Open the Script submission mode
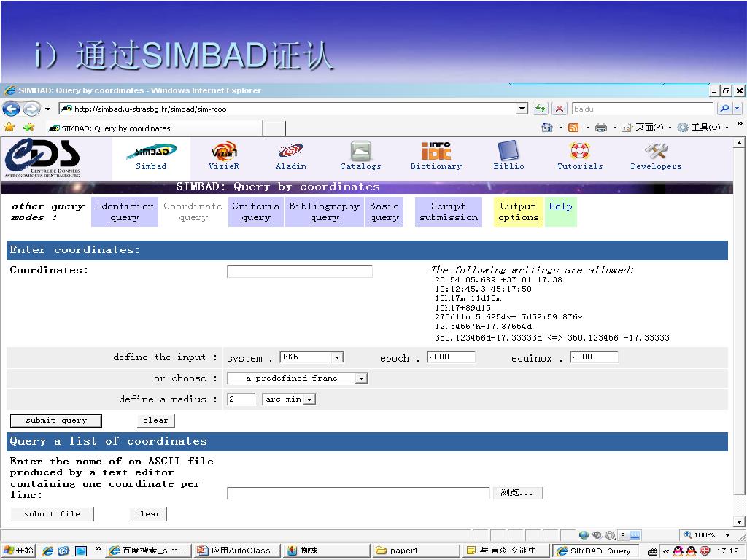This screenshot has width=747, height=560. tap(449, 212)
